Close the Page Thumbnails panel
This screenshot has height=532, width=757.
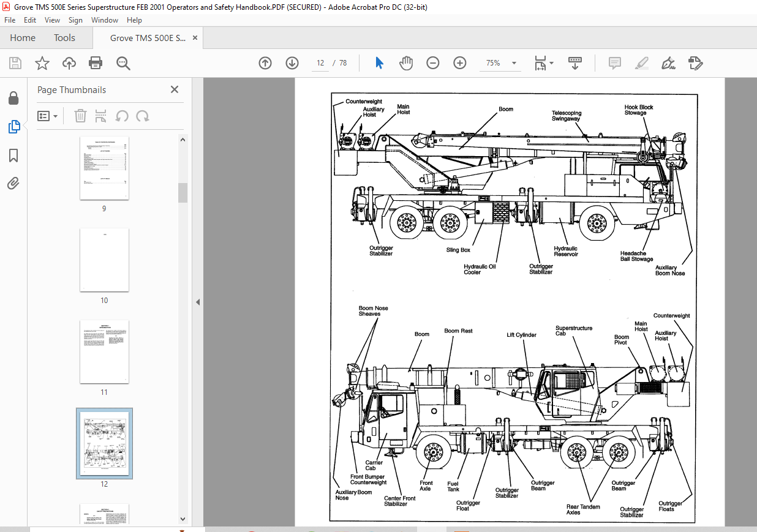175,89
